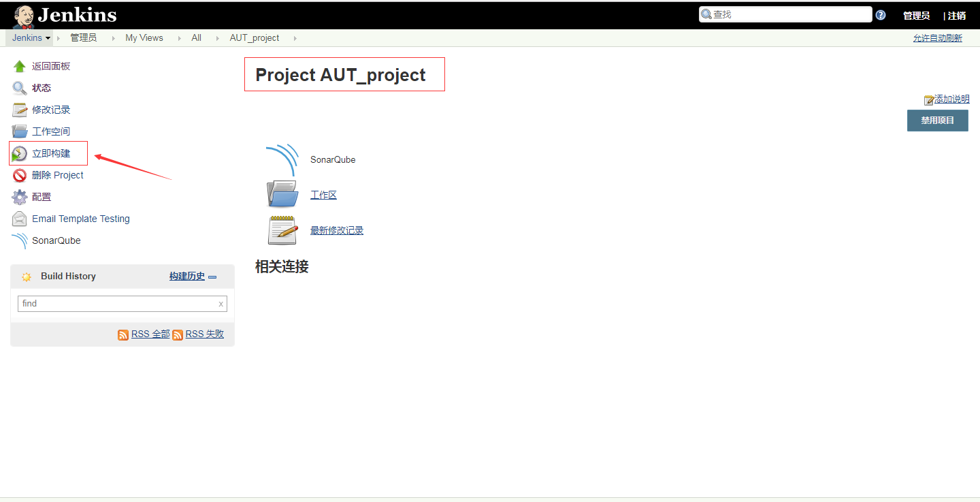
Task: Click the envelope icon for Email Template Testing
Action: (20, 219)
